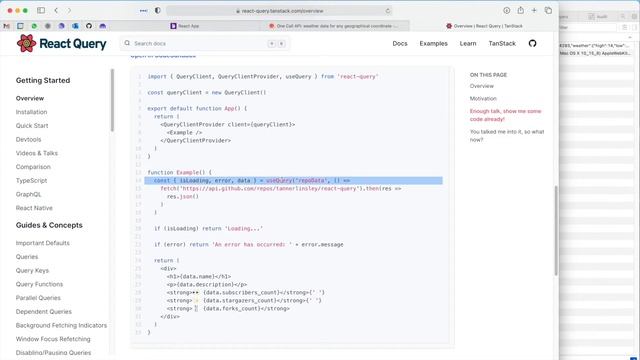Open the Quick Start docs page
The width and height of the screenshot is (640, 360).
[32, 126]
